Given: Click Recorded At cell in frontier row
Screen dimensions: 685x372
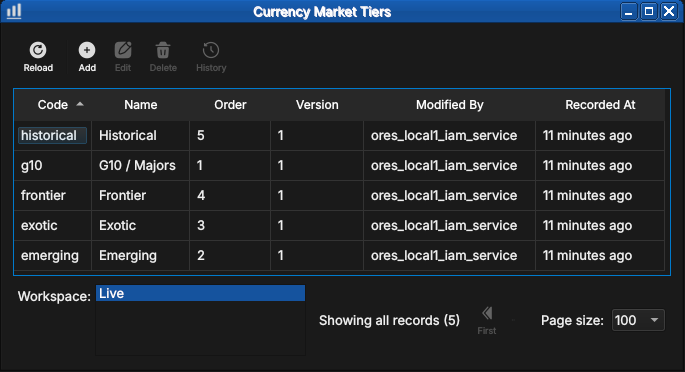Looking at the screenshot, I should (600, 195).
